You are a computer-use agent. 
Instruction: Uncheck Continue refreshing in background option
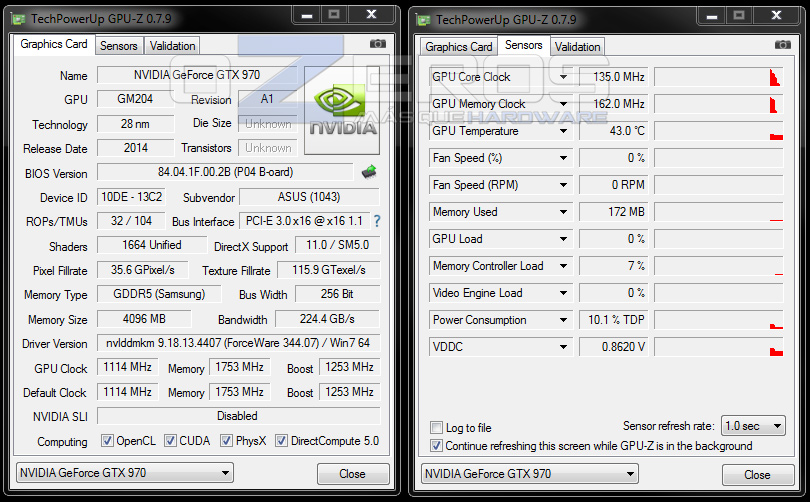pos(437,446)
